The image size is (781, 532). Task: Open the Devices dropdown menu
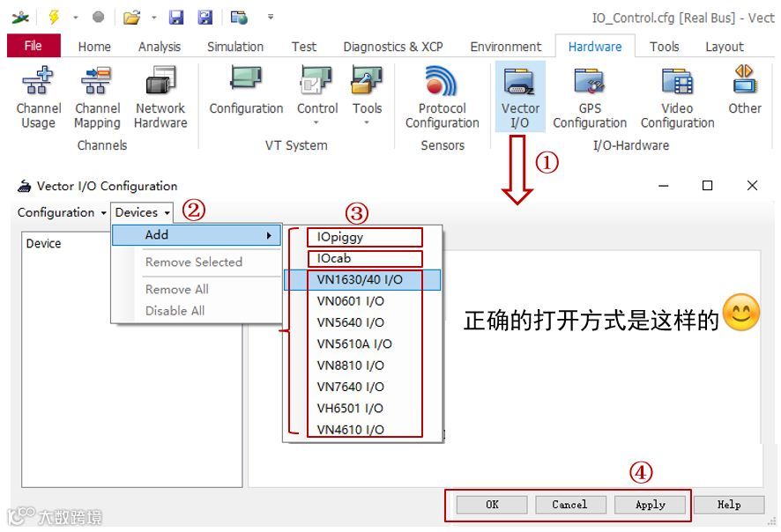point(142,212)
